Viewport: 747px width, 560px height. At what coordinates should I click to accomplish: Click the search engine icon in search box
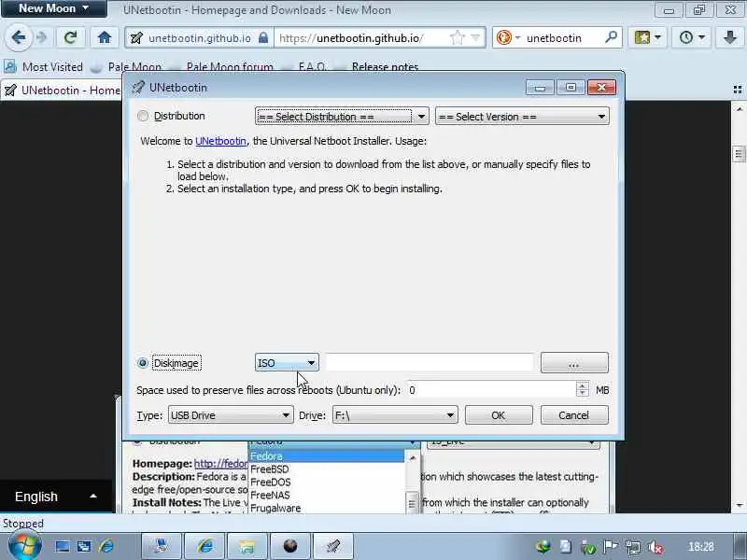(503, 37)
